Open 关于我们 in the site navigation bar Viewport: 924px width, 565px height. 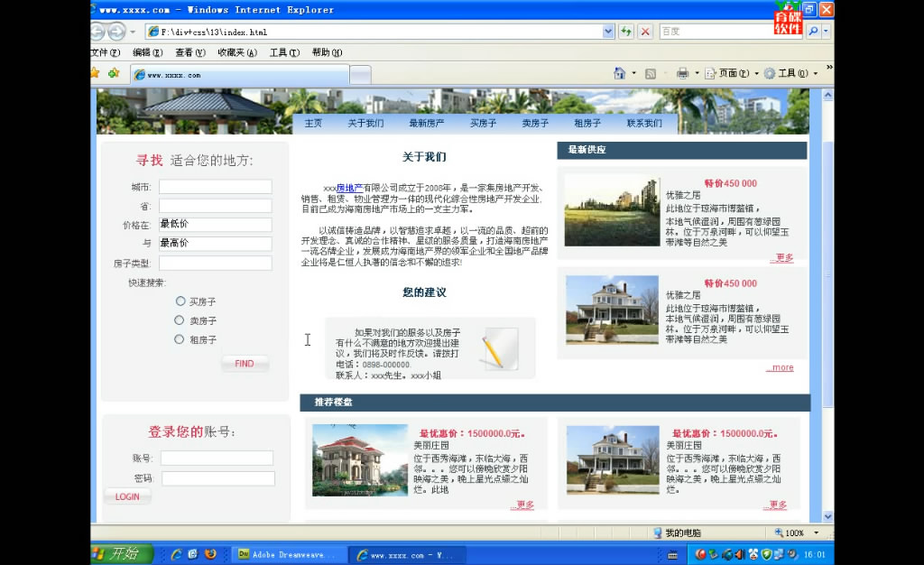pos(365,123)
